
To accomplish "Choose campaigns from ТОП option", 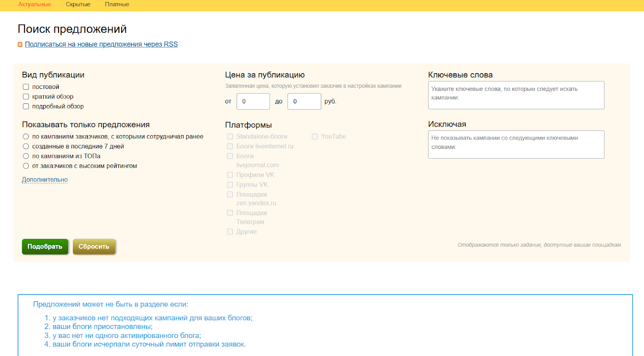I will (26, 156).
